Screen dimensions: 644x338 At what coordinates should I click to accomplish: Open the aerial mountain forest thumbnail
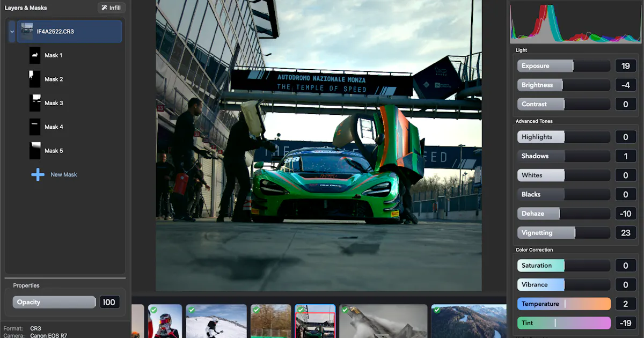pos(469,321)
